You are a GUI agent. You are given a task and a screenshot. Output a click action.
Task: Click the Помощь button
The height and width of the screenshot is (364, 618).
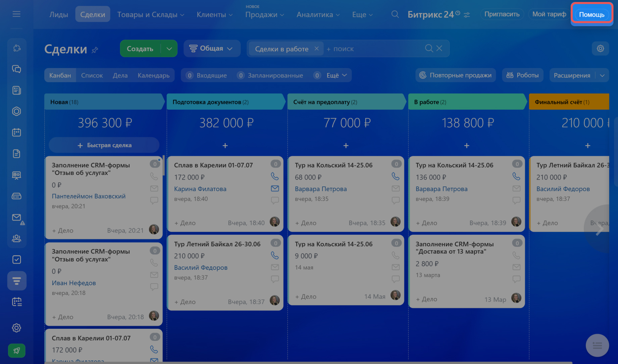(x=591, y=14)
